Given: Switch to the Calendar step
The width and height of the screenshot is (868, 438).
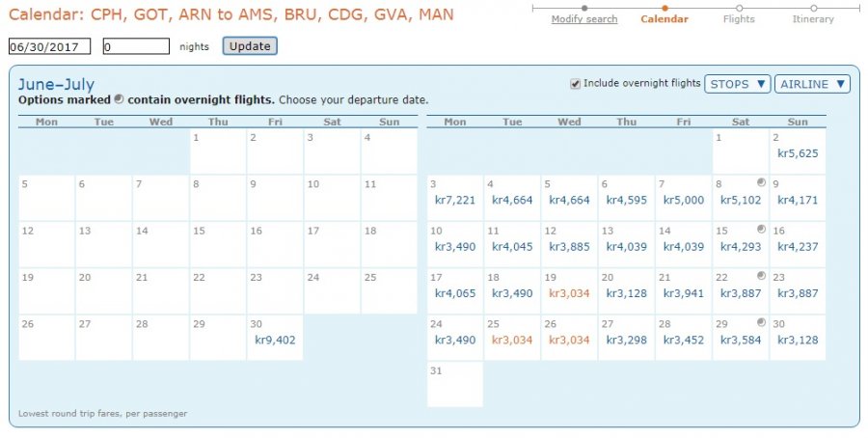Looking at the screenshot, I should pyautogui.click(x=665, y=19).
